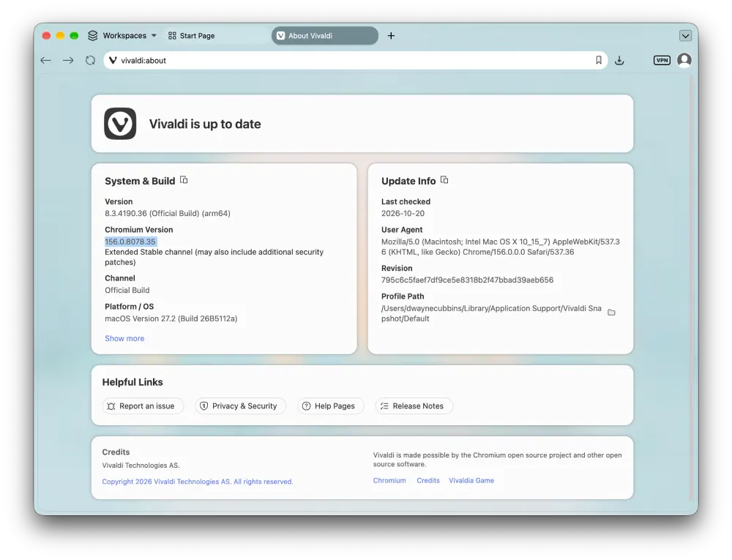Click the Report an issue button
Viewport: 732px width, 560px height.
(x=143, y=406)
